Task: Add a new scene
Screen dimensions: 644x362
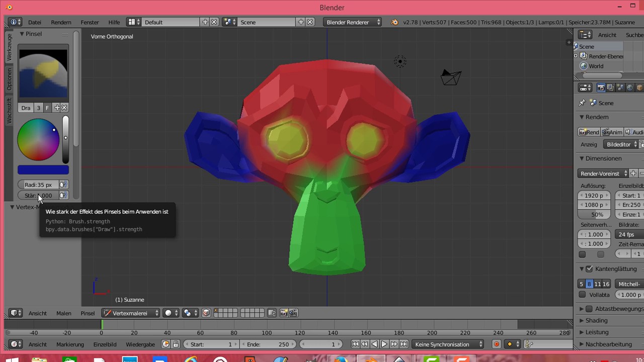Action: [301, 22]
